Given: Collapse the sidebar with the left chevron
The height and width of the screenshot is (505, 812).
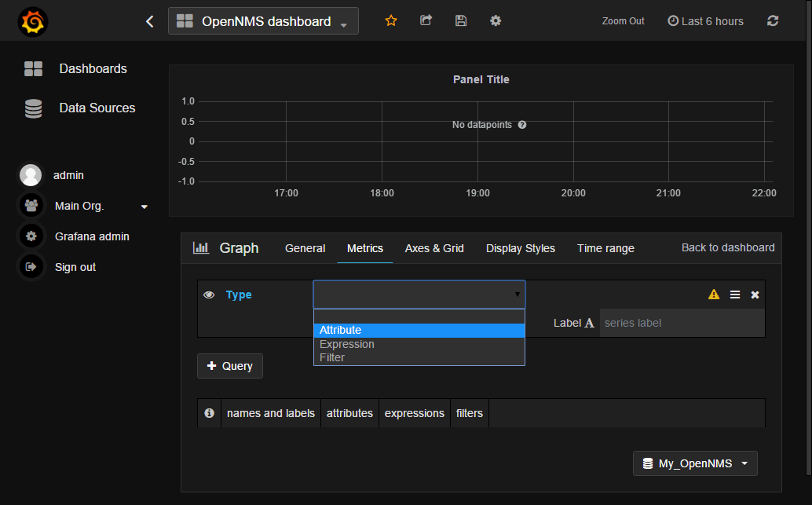Looking at the screenshot, I should tap(150, 21).
